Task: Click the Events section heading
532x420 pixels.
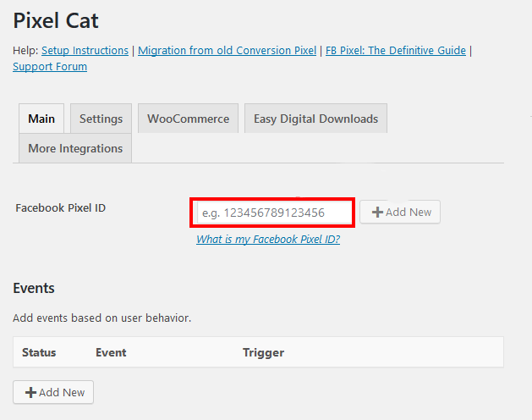Action: click(34, 288)
